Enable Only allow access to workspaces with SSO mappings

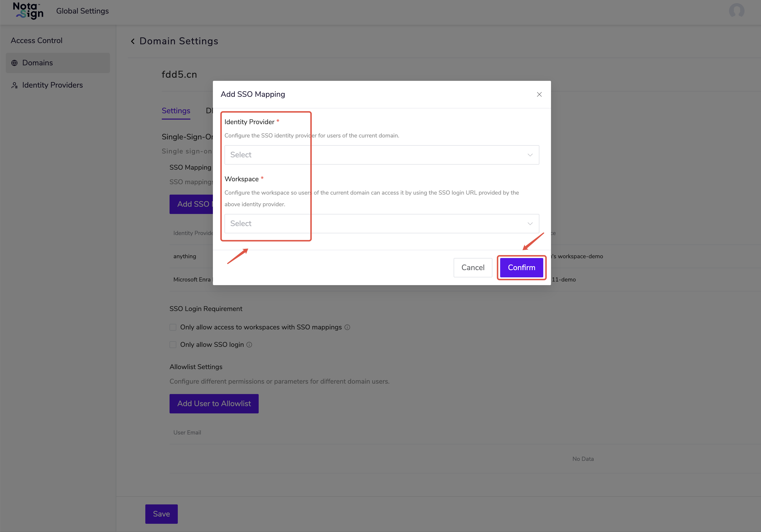tap(173, 327)
